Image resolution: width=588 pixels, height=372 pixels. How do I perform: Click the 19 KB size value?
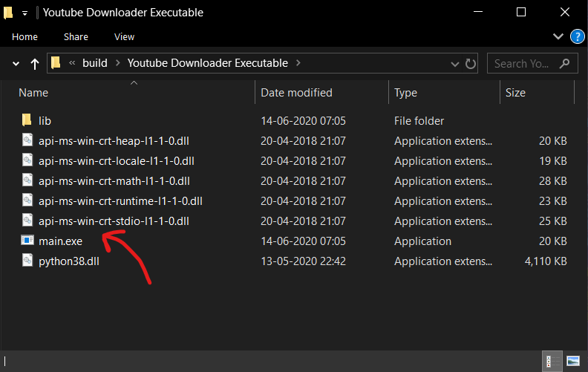[553, 161]
